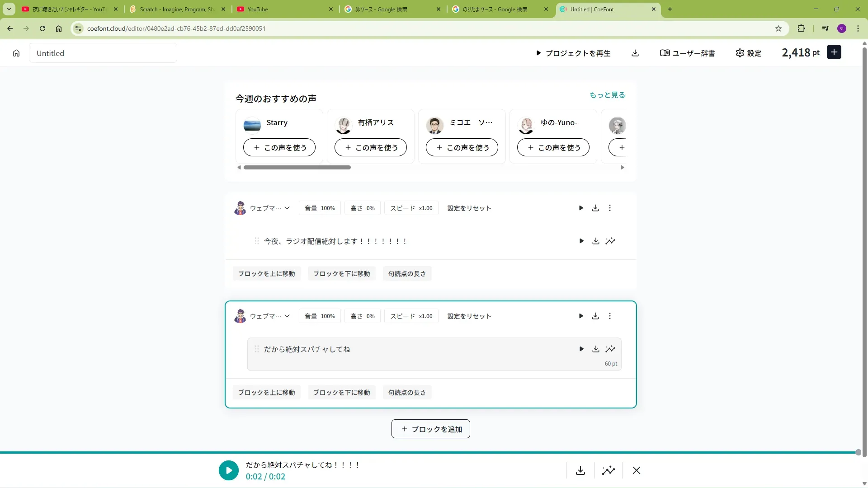Expand the voice selector dropdown in the second block
Viewport: 868px width, 488px height.
coord(287,316)
